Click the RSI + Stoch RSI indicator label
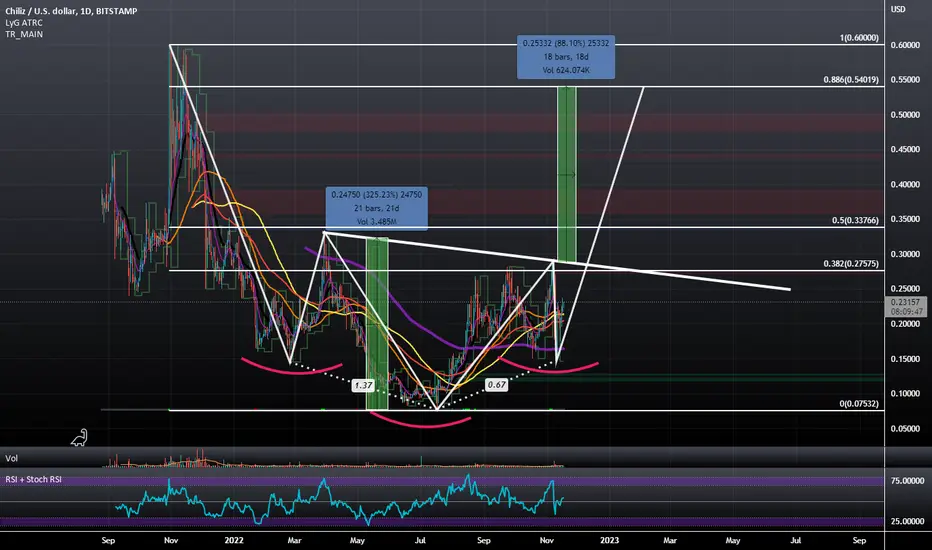932x550 pixels. (33, 479)
